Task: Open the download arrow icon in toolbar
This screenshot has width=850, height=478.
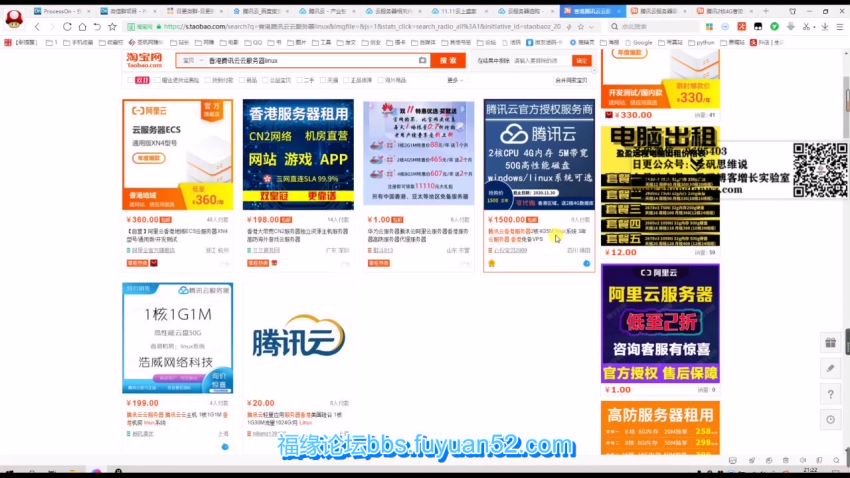Action: (x=825, y=27)
